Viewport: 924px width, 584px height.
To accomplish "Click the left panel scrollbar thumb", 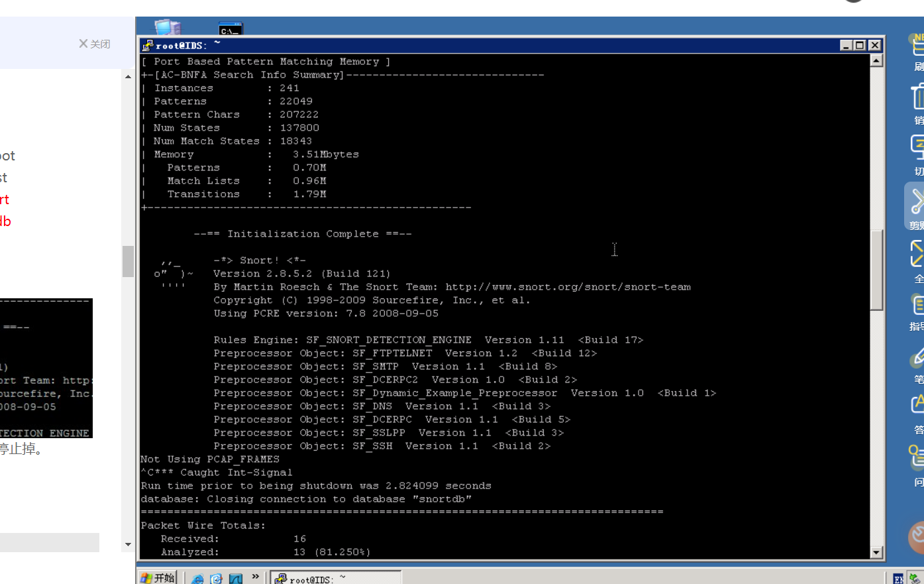I will click(x=128, y=261).
